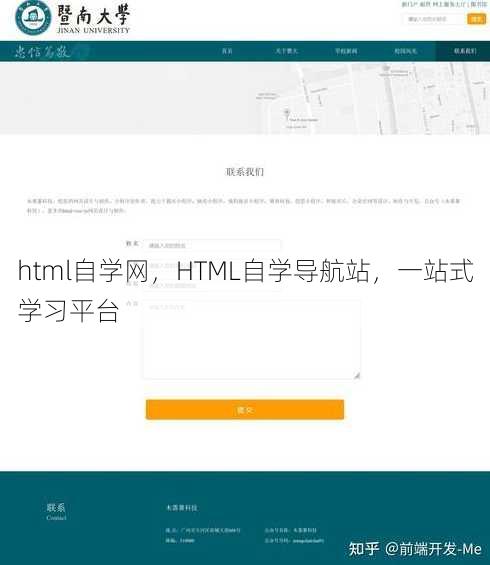This screenshot has width=490, height=565.
Task: Go to the 学校新闻 navigation item
Action: pyautogui.click(x=346, y=51)
